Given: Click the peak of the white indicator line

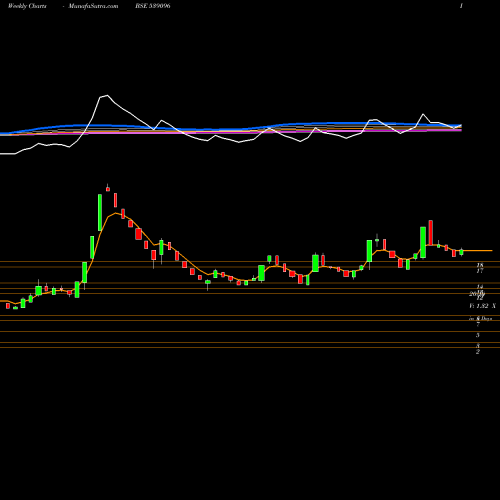Looking at the screenshot, I should coord(107,96).
